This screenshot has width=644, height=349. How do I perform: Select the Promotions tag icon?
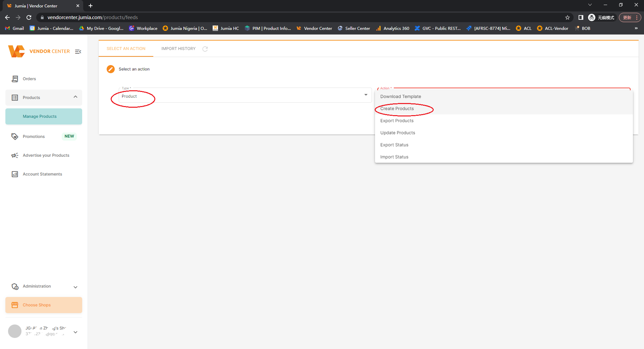pyautogui.click(x=15, y=136)
